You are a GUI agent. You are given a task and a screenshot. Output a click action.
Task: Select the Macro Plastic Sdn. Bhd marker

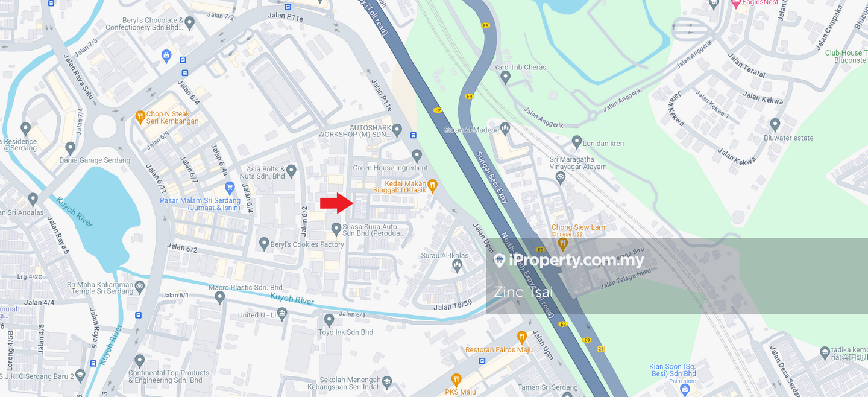pyautogui.click(x=219, y=297)
